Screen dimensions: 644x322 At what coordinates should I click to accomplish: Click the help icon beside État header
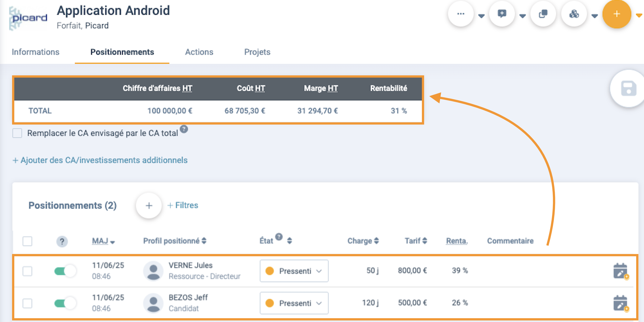coord(279,236)
